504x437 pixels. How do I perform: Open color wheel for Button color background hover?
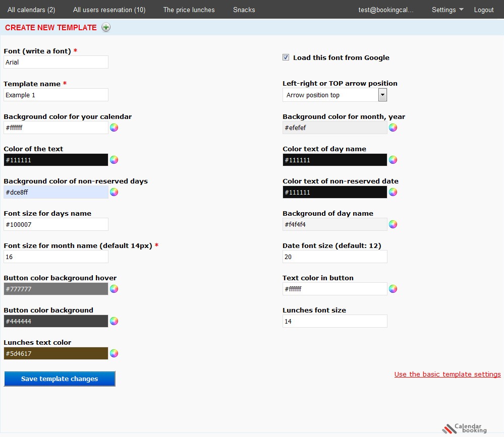tap(114, 289)
